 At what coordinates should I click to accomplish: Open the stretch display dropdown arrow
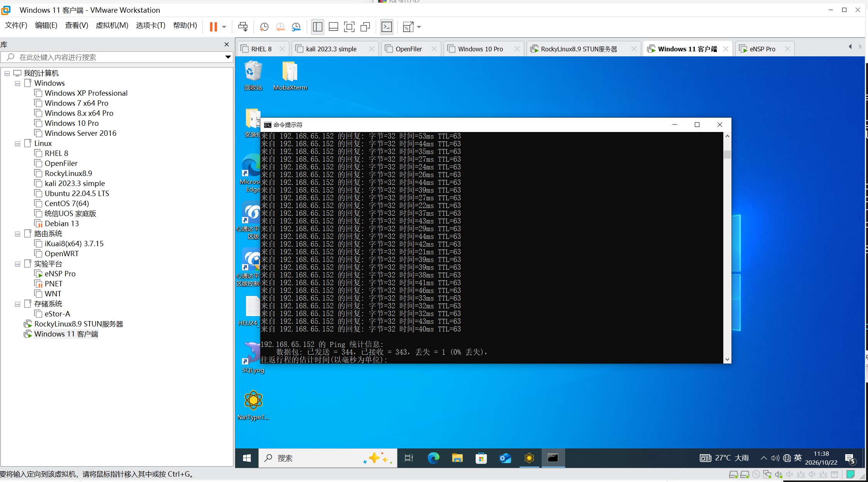419,27
